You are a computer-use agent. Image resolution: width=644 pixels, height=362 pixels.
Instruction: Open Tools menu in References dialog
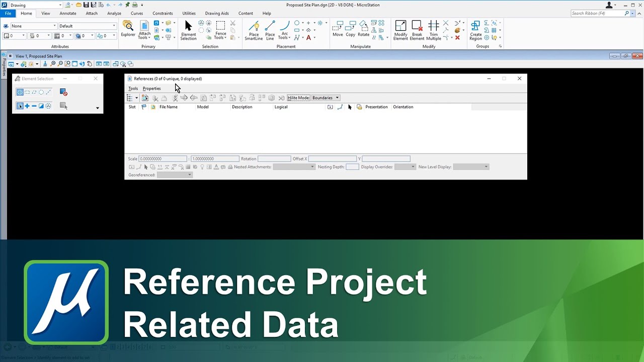coord(133,88)
